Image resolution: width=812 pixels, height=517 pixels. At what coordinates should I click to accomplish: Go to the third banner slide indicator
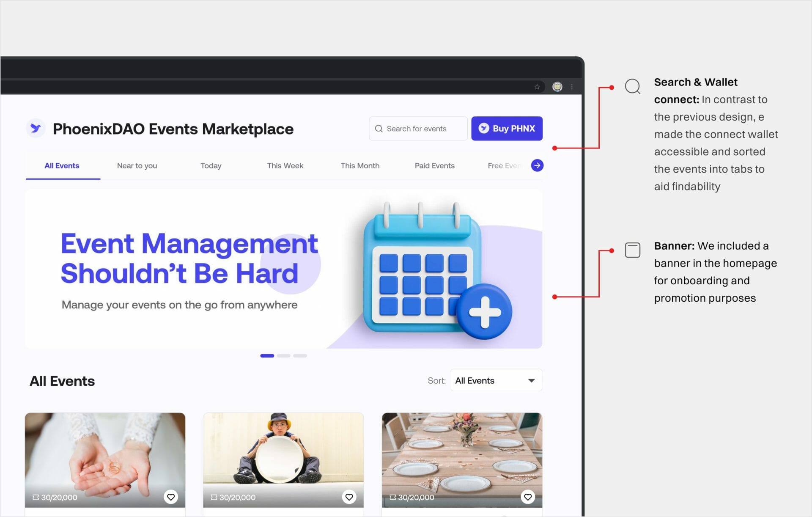pyautogui.click(x=300, y=356)
